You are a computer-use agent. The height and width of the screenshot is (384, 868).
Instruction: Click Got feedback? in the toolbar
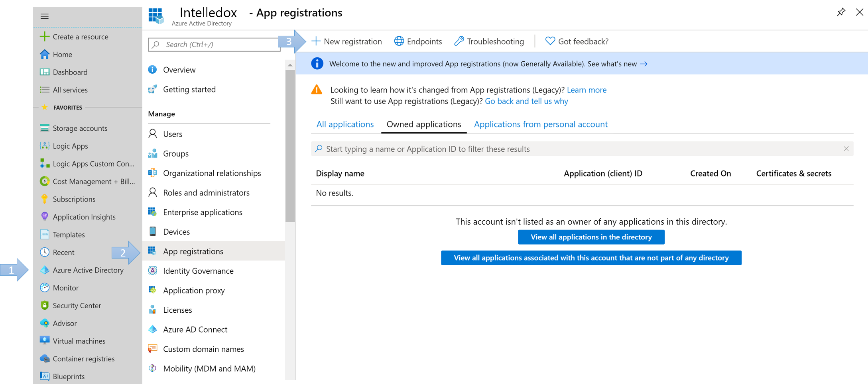[x=577, y=41]
